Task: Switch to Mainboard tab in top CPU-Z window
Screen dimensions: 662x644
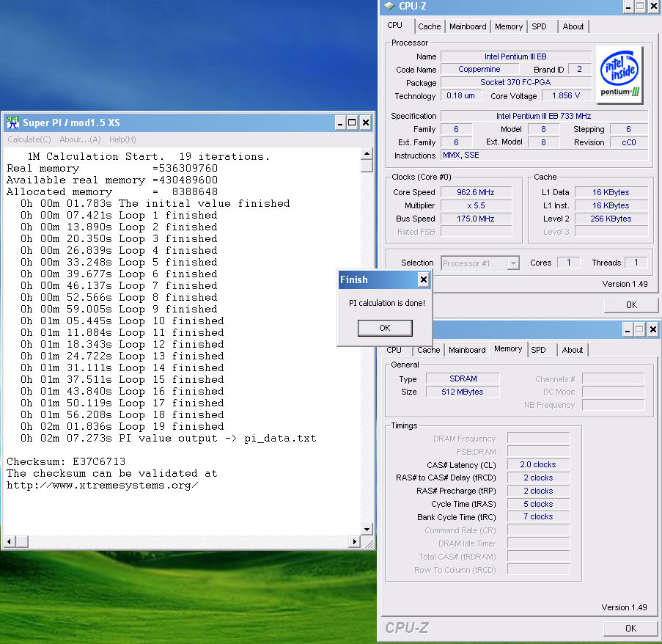Action: click(468, 26)
